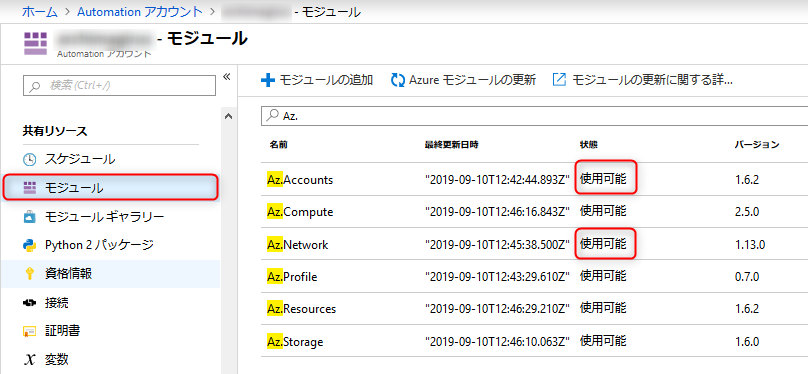Open the Az.Network module row

534,244
